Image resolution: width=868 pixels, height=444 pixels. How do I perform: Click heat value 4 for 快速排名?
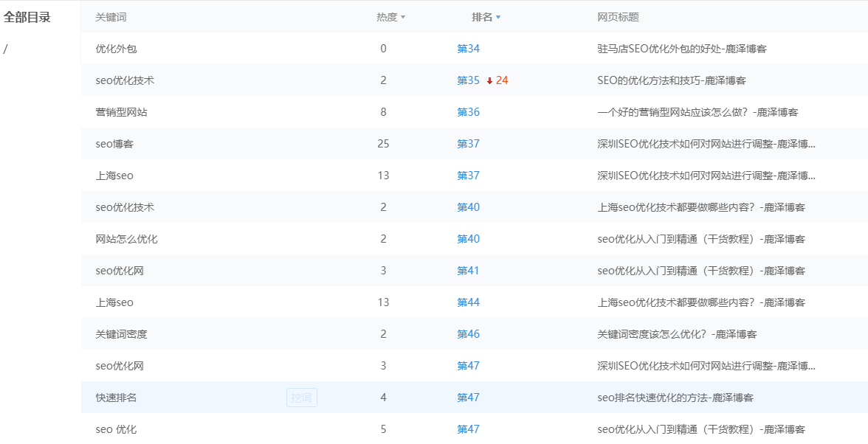384,398
